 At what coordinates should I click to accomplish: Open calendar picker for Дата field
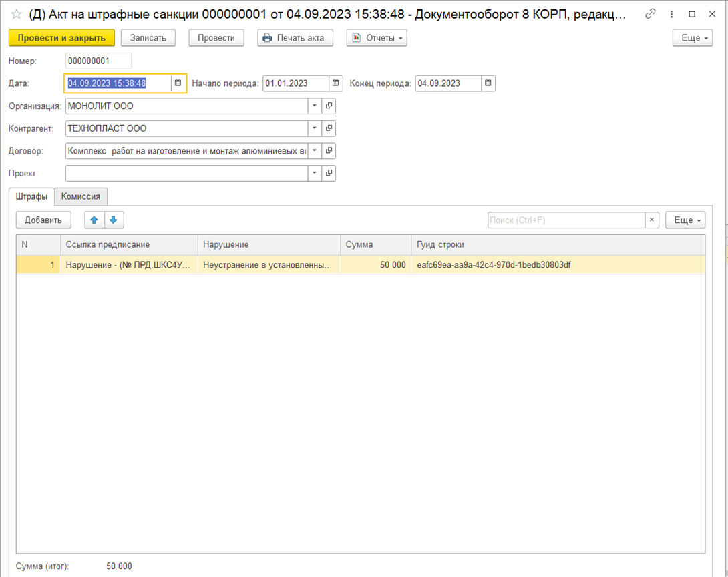click(178, 83)
